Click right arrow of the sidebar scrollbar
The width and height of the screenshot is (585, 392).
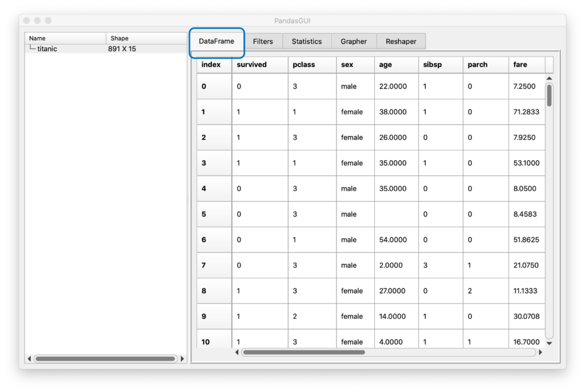[x=182, y=359]
